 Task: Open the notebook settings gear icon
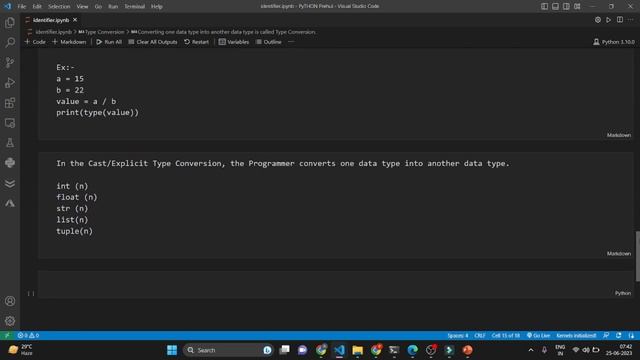pyautogui.click(x=598, y=20)
